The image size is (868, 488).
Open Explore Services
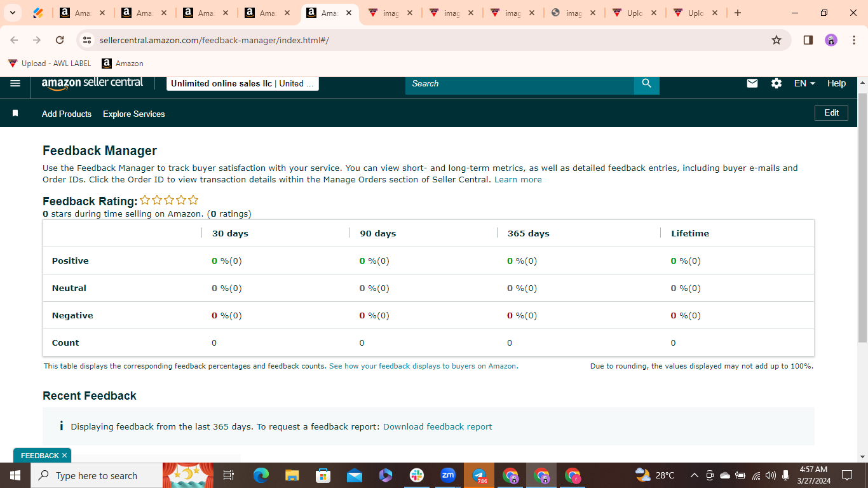134,114
